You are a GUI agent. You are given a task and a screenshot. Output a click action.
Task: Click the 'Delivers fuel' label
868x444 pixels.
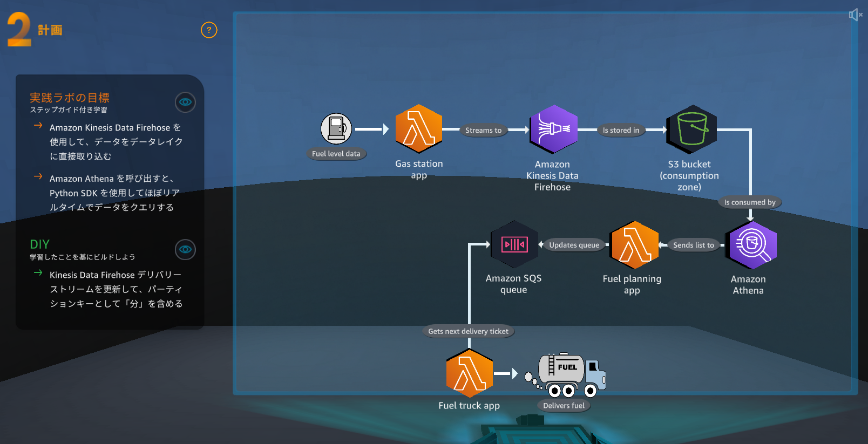[564, 406]
